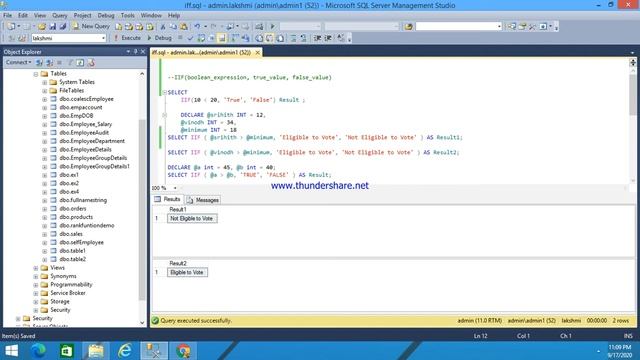Click the Decrease Indent icon

pyautogui.click(x=317, y=38)
